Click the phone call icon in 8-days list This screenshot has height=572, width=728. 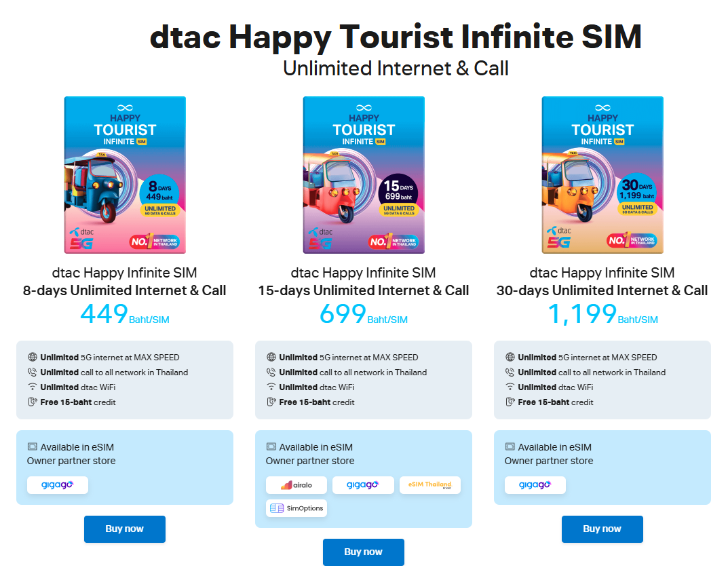pyautogui.click(x=32, y=372)
